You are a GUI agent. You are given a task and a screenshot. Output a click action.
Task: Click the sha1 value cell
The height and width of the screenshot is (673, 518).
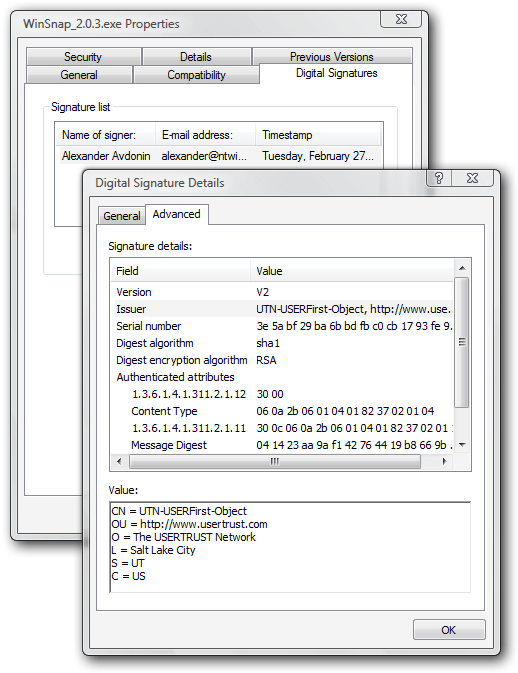click(x=268, y=343)
